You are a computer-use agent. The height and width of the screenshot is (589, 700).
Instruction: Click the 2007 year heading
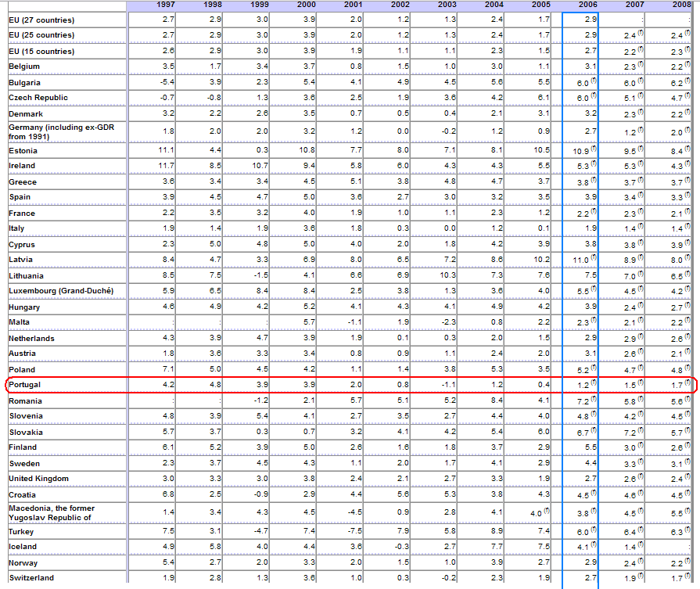[634, 5]
